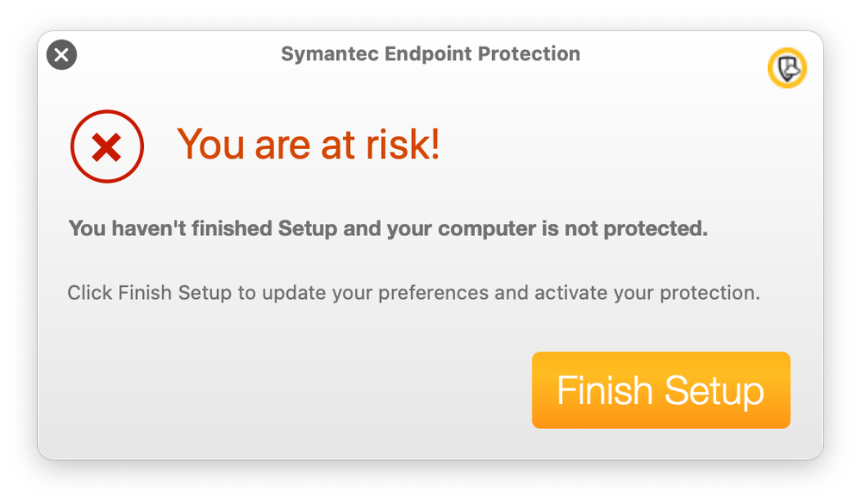Click the word 'risk!' in the red heading
This screenshot has height=504, width=861.
pyautogui.click(x=402, y=145)
